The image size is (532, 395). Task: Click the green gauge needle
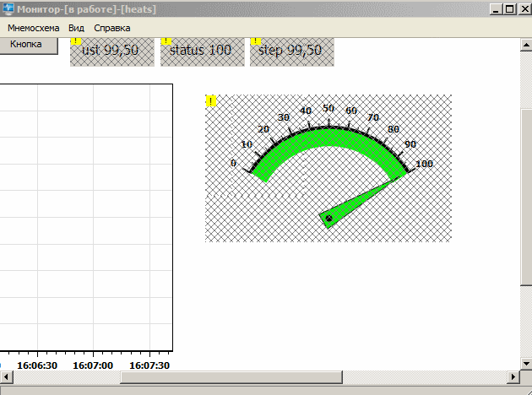tap(359, 203)
